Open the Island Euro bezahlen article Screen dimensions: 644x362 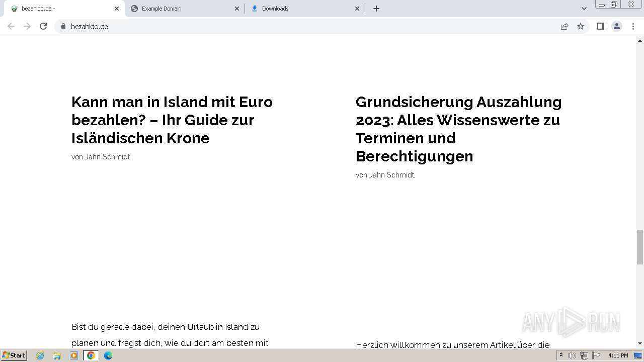(x=172, y=120)
